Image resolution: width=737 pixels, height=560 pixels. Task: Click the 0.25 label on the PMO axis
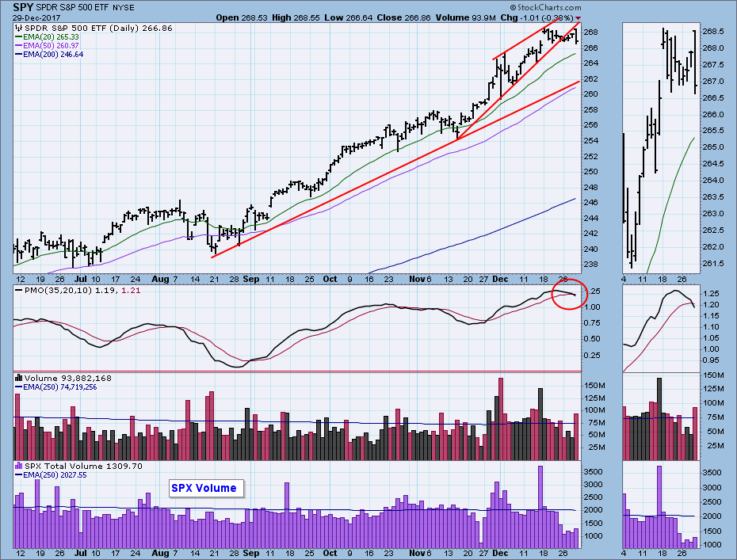[593, 355]
